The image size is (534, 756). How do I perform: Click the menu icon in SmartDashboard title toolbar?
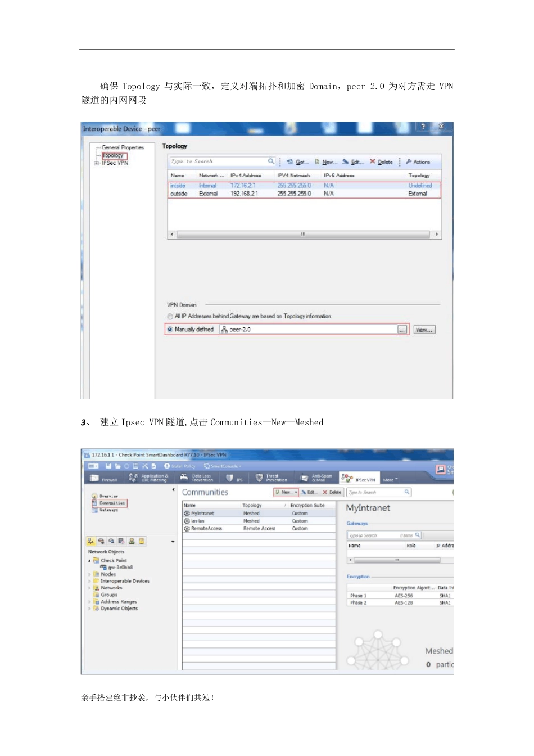pyautogui.click(x=93, y=466)
